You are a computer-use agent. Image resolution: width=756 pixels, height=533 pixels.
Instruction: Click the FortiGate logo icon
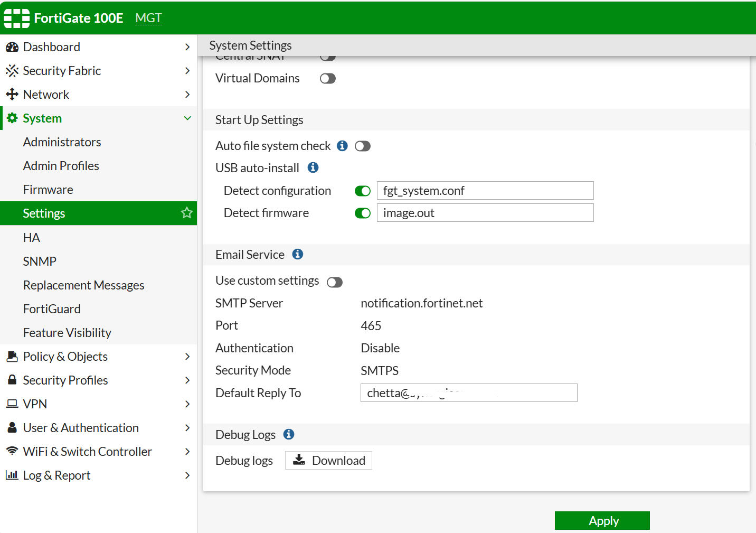(16, 18)
